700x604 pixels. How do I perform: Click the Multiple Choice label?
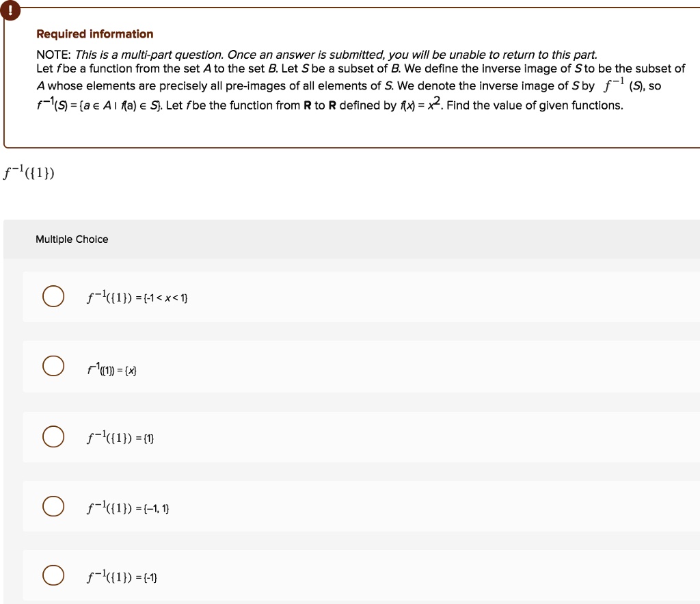point(72,239)
